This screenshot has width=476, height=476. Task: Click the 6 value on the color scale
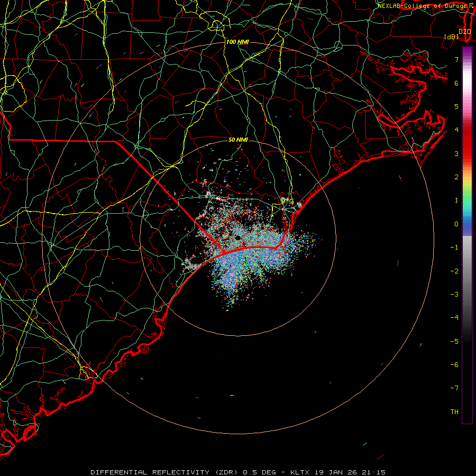[x=456, y=83]
